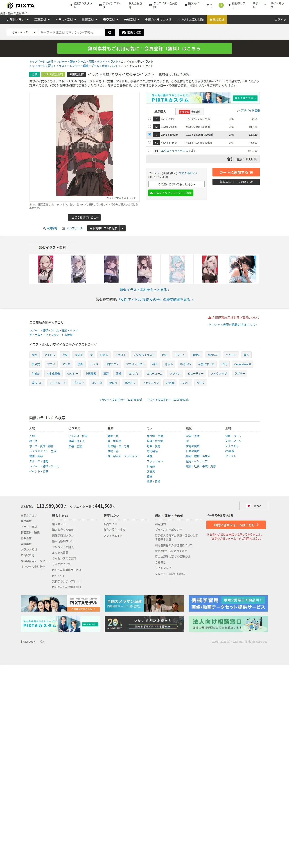Click the keyword search input field

(71, 32)
